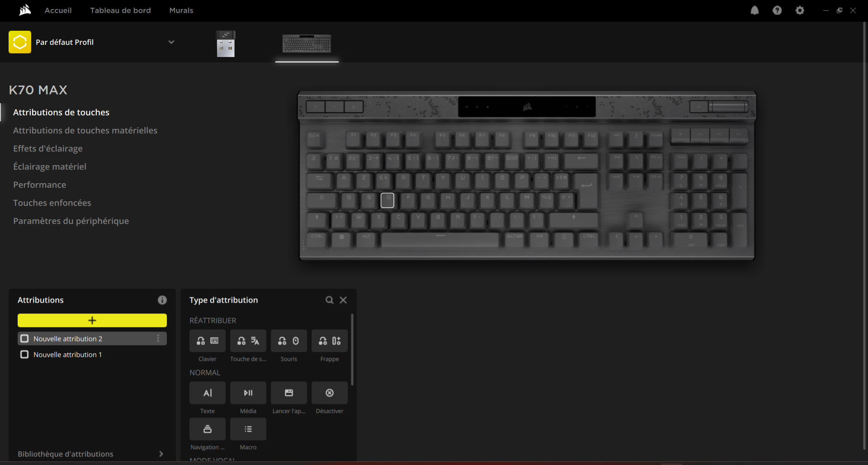Select the Désactiver assignment icon
The height and width of the screenshot is (465, 868).
coord(330,393)
